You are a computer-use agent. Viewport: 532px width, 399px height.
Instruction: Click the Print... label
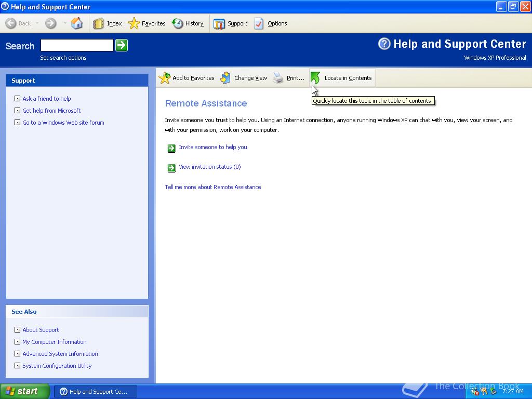click(296, 78)
